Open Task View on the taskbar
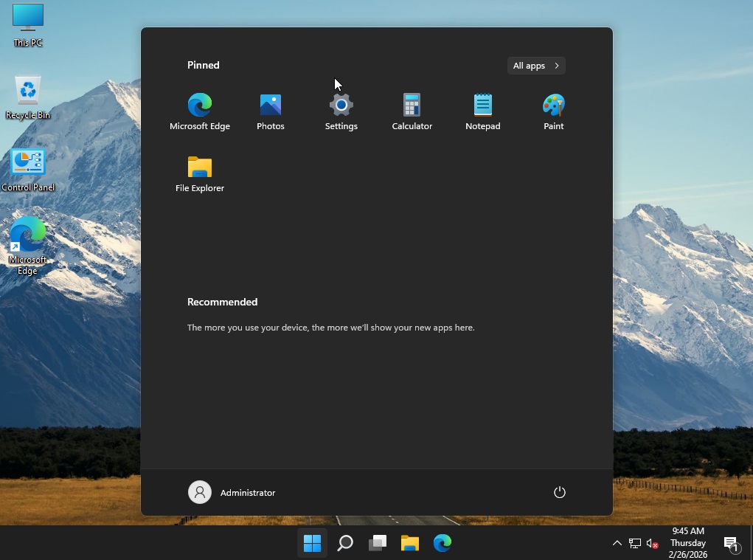The image size is (753, 560). (378, 543)
